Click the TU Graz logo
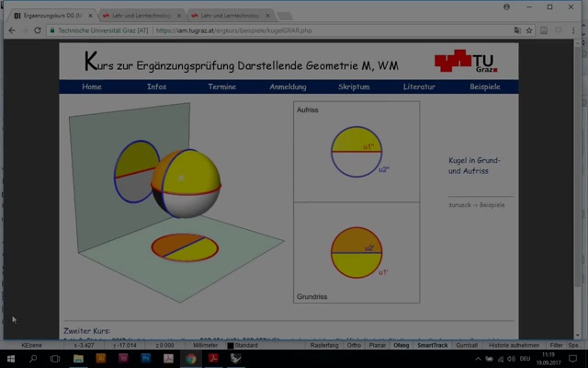Image resolution: width=588 pixels, height=368 pixels. point(464,63)
